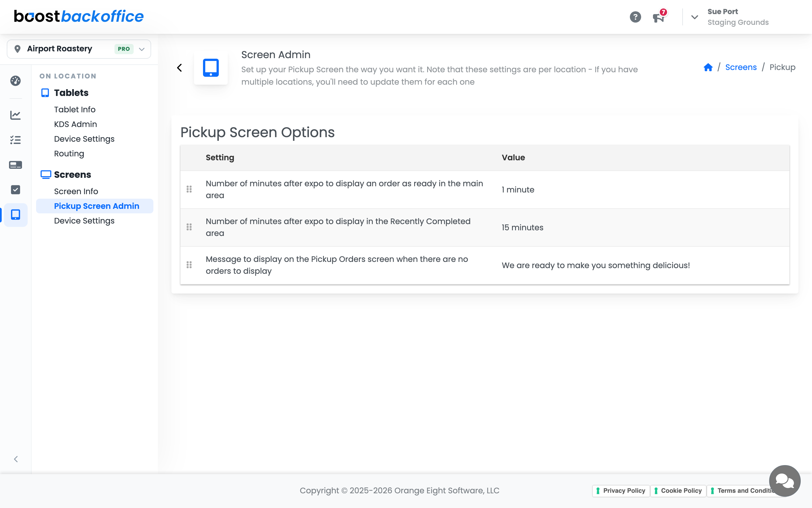The image size is (812, 508).
Task: Click Pickup breadcrumb text
Action: point(782,67)
